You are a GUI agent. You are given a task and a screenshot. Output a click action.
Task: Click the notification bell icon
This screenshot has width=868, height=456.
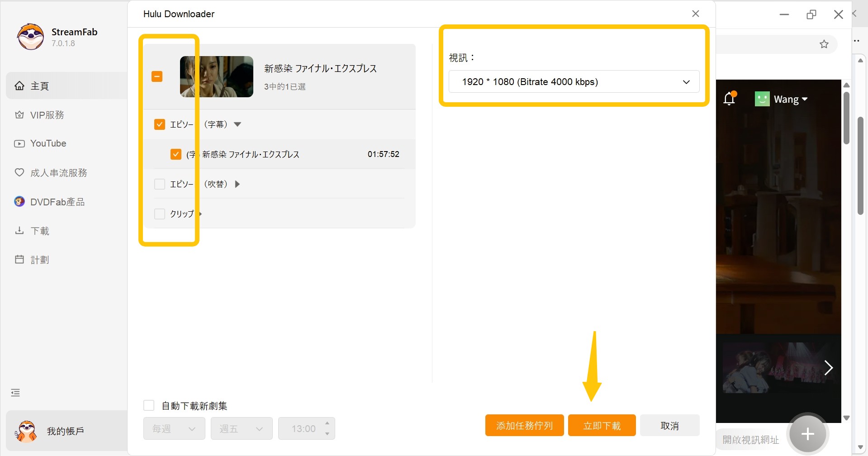tap(730, 99)
